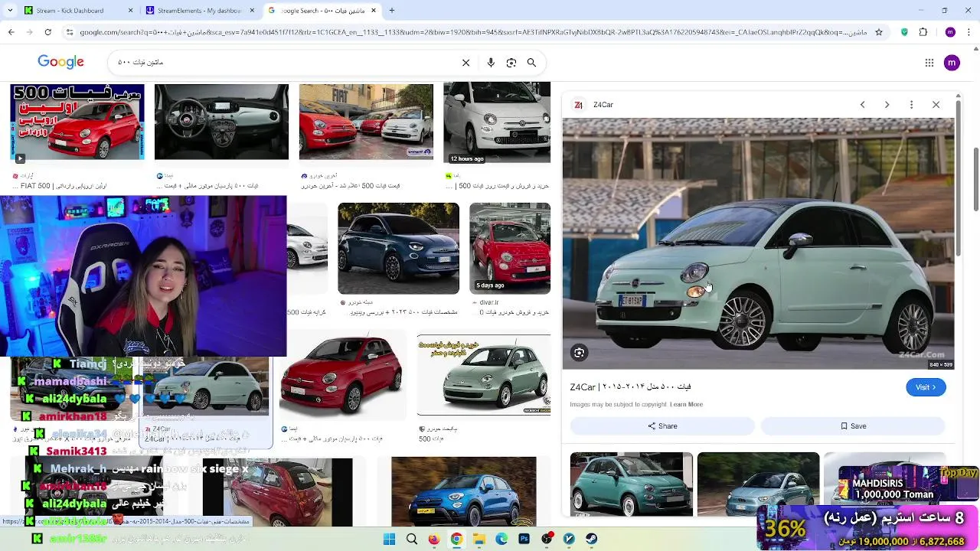Launch Firefox from the taskbar

434,539
